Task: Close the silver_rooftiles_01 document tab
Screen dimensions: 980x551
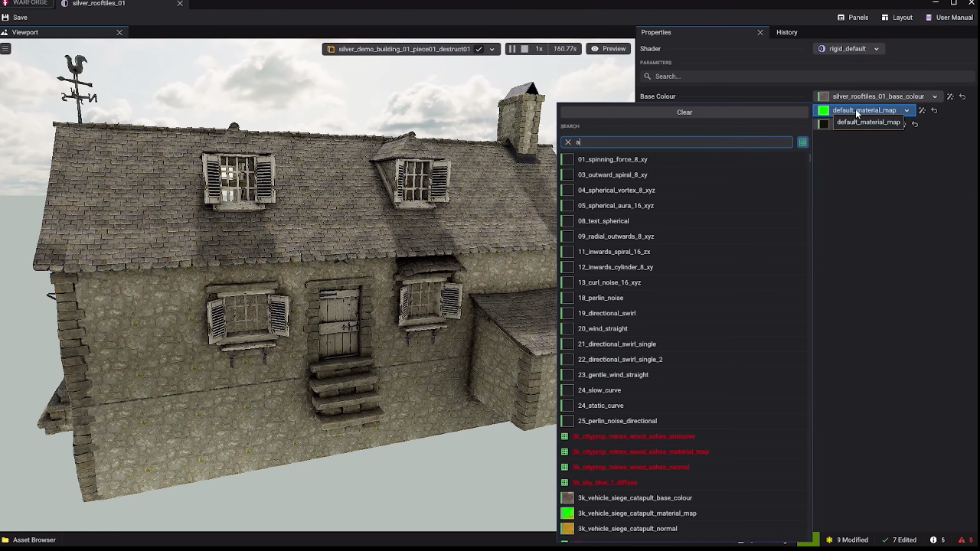Action: [x=180, y=4]
